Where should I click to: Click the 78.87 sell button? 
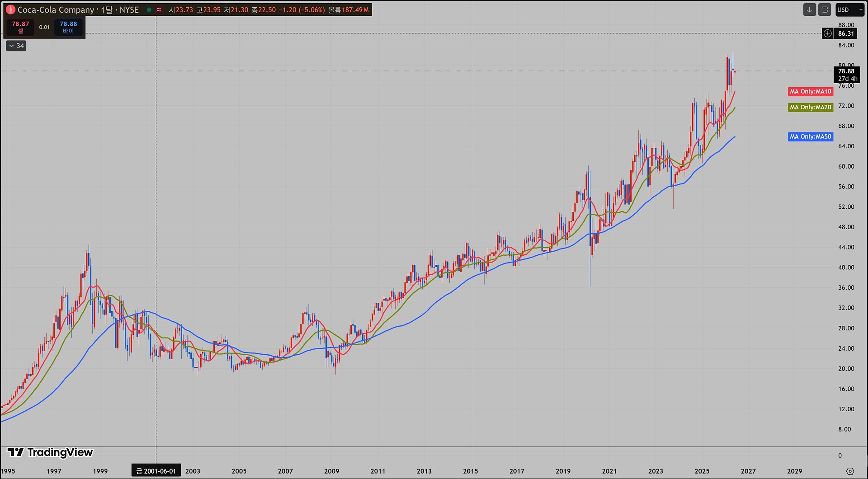tap(20, 27)
